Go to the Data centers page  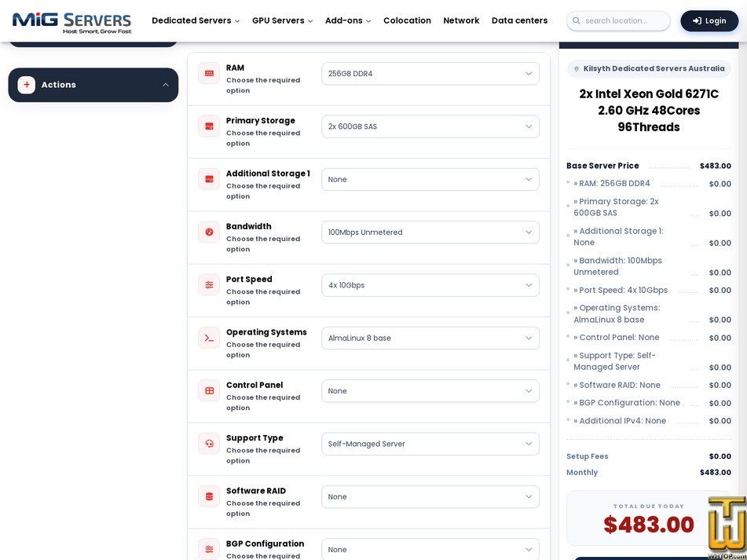[x=519, y=20]
